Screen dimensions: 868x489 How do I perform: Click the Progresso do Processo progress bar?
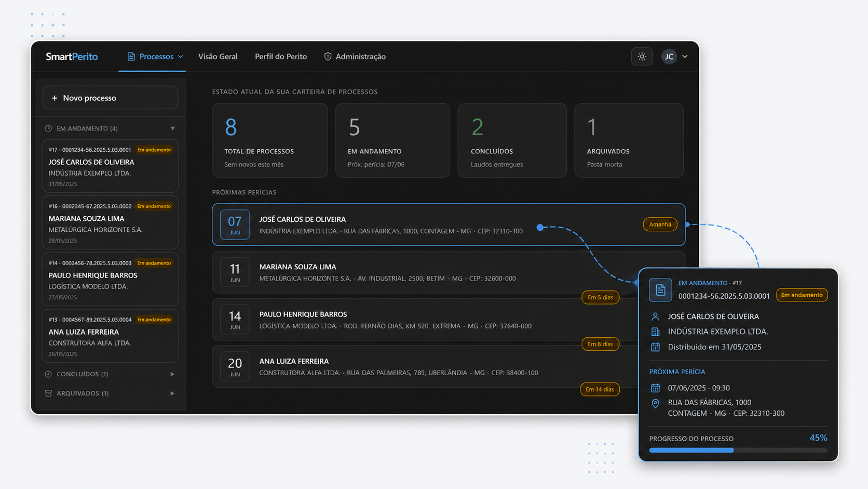[738, 451]
